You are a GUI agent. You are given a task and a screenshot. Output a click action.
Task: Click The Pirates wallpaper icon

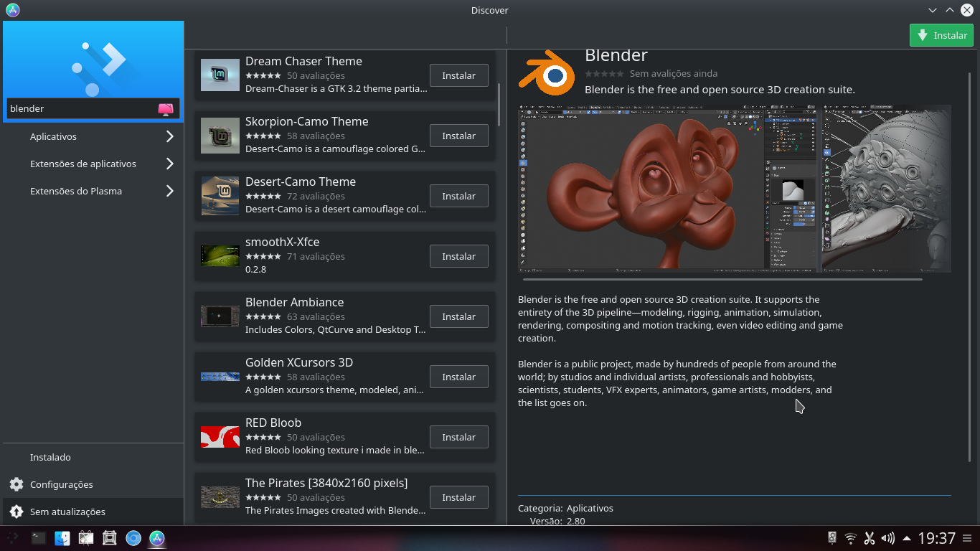pyautogui.click(x=220, y=497)
